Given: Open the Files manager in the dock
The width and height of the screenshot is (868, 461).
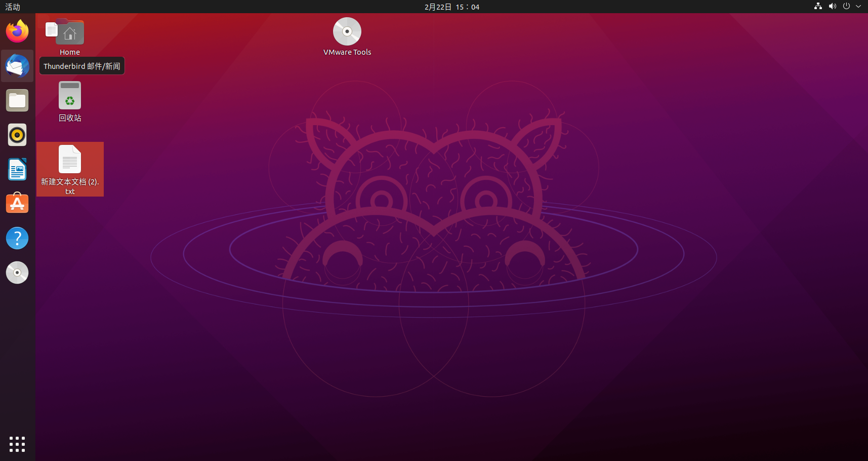Looking at the screenshot, I should 17,100.
